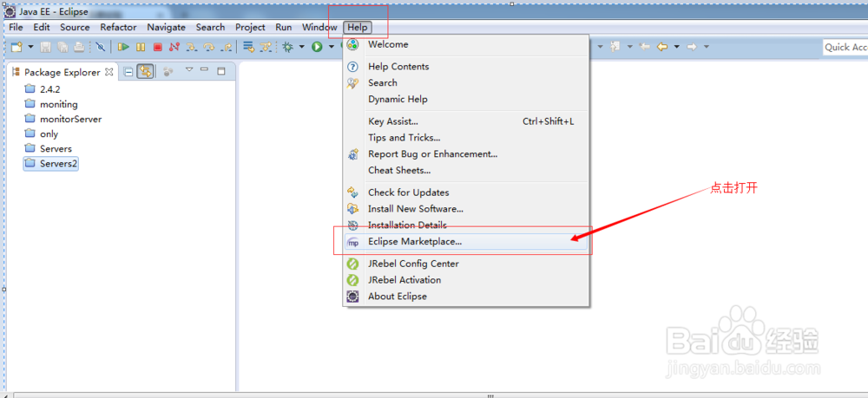Click the Print toolbar icon

point(79,47)
